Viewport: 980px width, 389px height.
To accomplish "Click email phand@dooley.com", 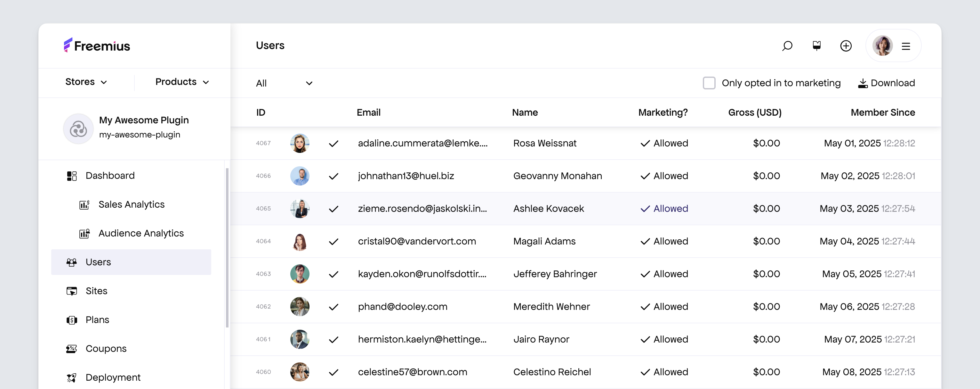I will click(x=403, y=307).
